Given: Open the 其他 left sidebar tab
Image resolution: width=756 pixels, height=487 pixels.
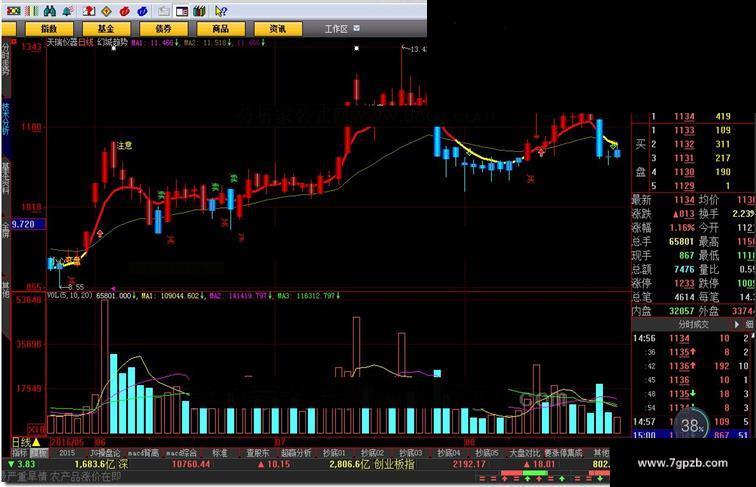Looking at the screenshot, I should [x=5, y=288].
